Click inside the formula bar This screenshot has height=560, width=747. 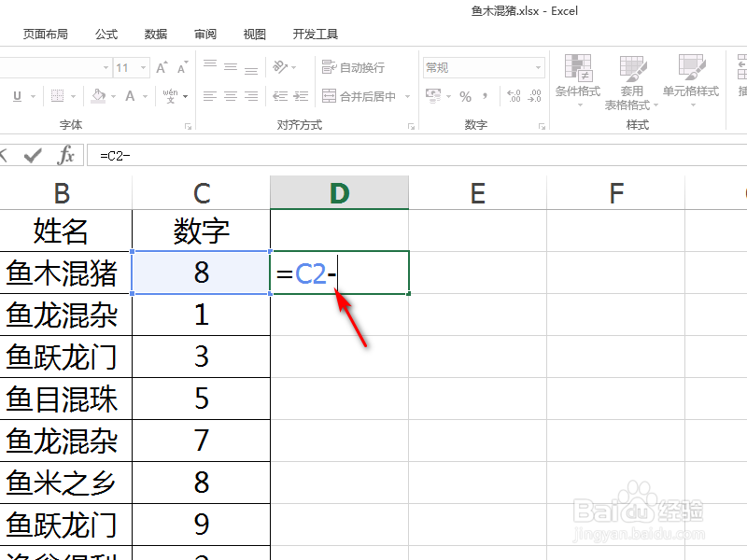pyautogui.click(x=416, y=156)
